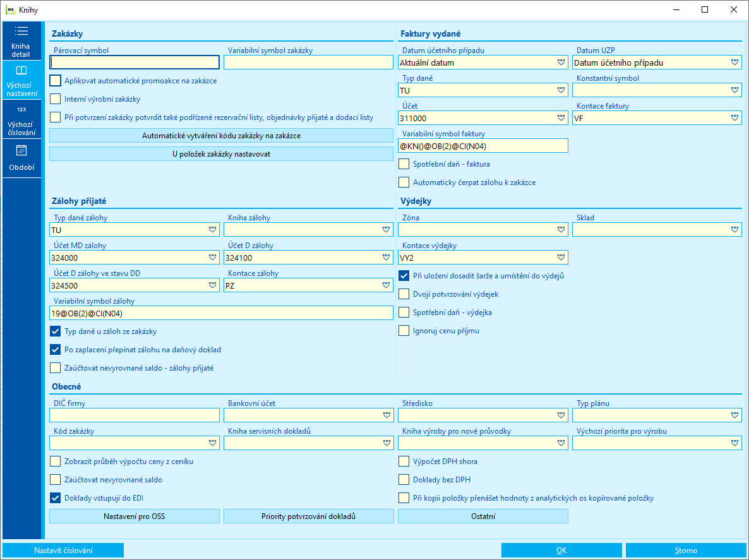This screenshot has width=749, height=560.
Task: Expand Kniha výroby pro nové průvodky dropdown
Action: click(x=561, y=443)
